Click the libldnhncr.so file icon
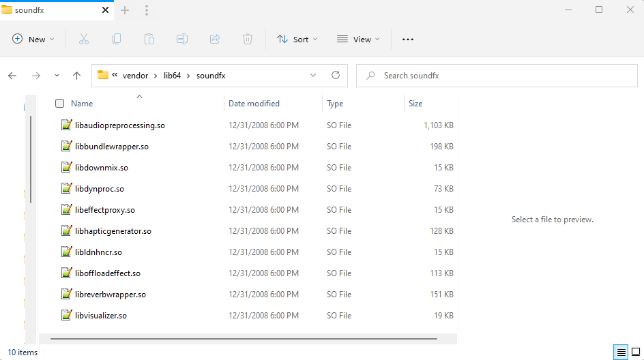The height and width of the screenshot is (360, 644). (x=67, y=252)
